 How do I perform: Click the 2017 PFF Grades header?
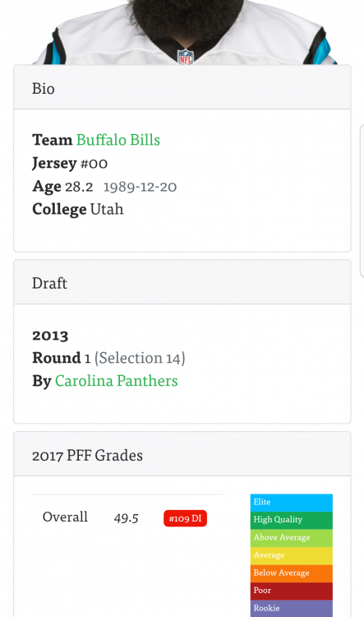click(182, 454)
